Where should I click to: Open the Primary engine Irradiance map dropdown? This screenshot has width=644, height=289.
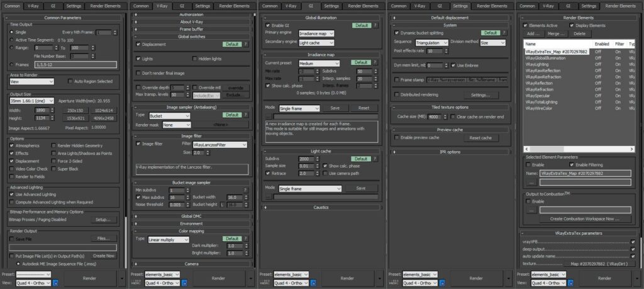point(316,33)
